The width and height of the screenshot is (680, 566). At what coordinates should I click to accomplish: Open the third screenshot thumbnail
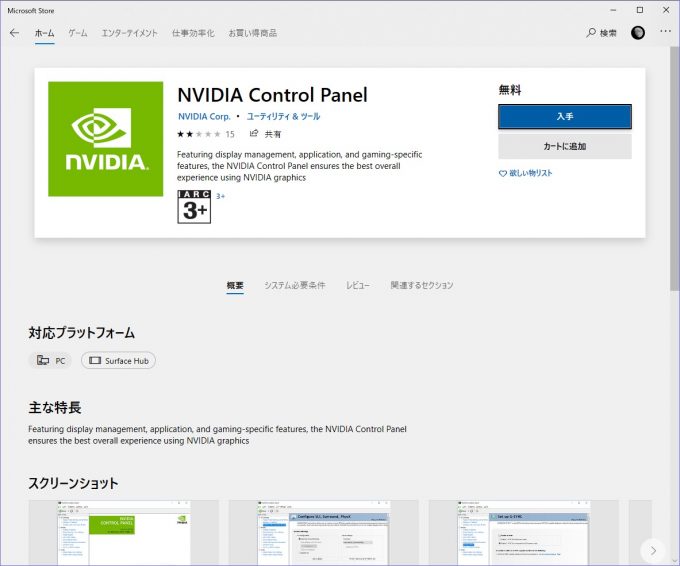pyautogui.click(x=523, y=533)
